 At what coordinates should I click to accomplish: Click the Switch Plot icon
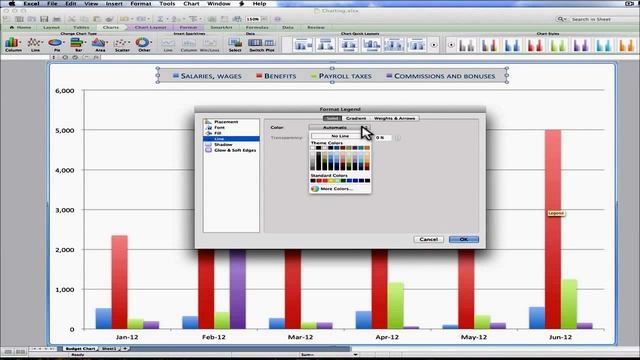coord(262,43)
